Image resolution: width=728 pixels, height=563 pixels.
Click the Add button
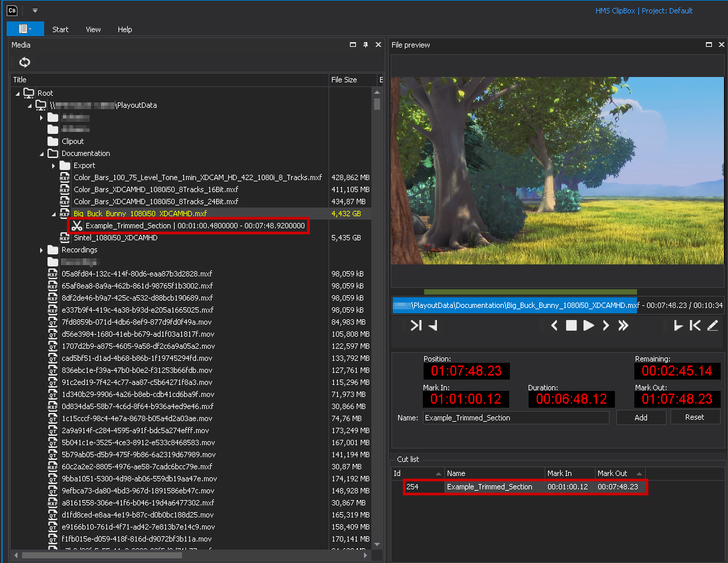pyautogui.click(x=641, y=417)
